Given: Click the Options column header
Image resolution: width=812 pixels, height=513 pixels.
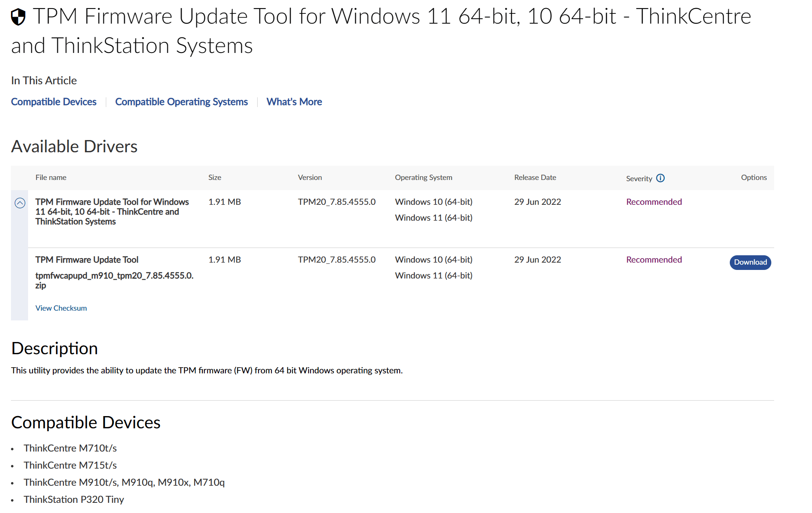Looking at the screenshot, I should tap(753, 178).
